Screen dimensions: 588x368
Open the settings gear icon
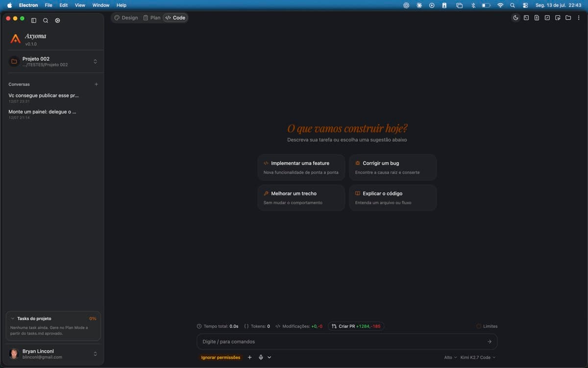(57, 20)
